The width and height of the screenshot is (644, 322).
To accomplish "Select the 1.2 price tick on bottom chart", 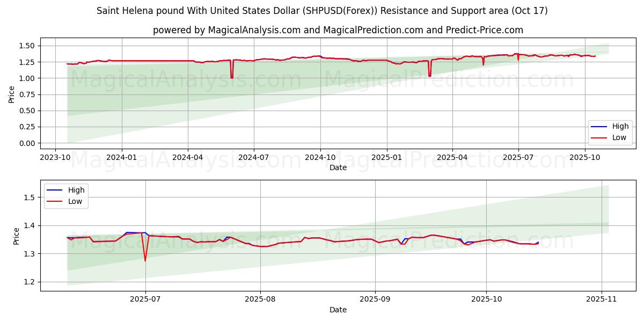I will point(30,282).
